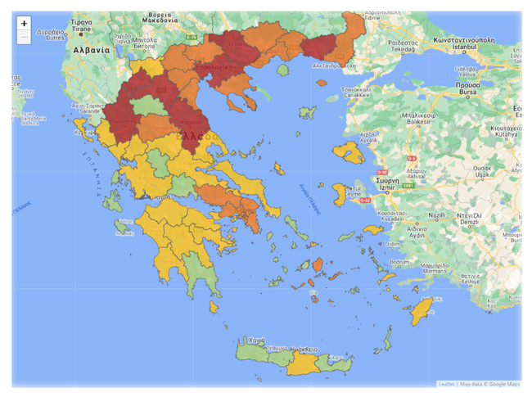This screenshot has width=532, height=397.
Task: Zoom out with the minus button
Action: (24, 38)
